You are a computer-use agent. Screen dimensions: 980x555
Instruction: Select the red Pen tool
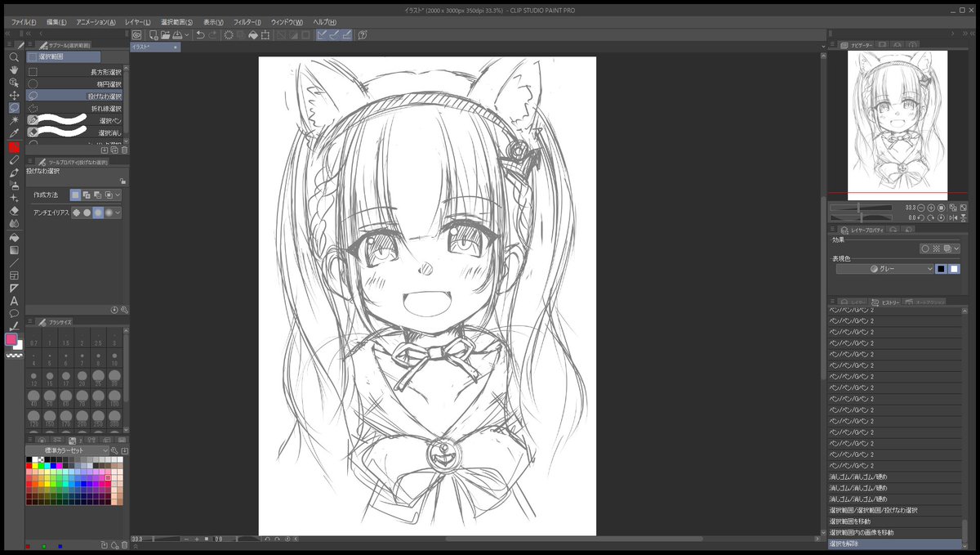[x=14, y=147]
